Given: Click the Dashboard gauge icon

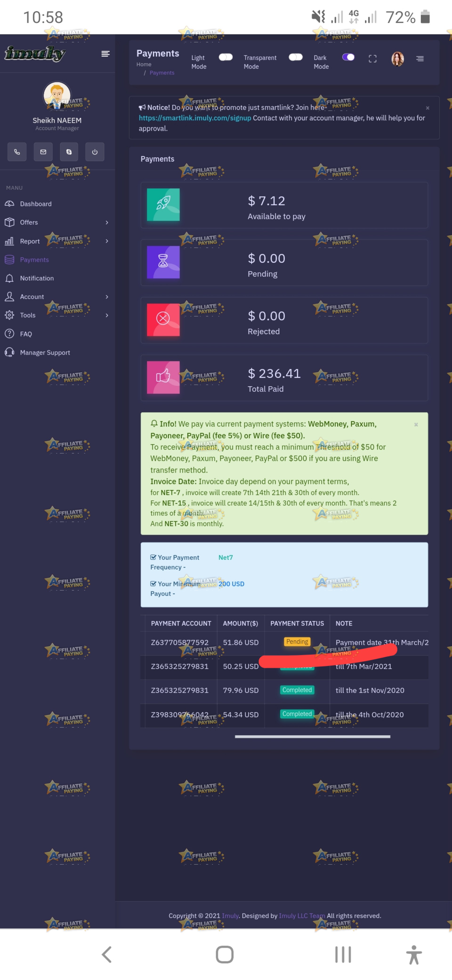Looking at the screenshot, I should pos(9,204).
